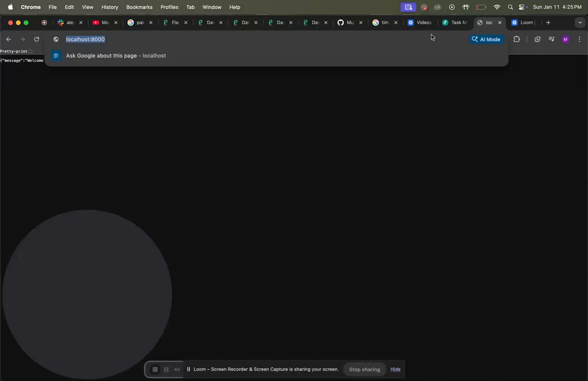
Task: Click the forward navigation arrow
Action: [23, 39]
